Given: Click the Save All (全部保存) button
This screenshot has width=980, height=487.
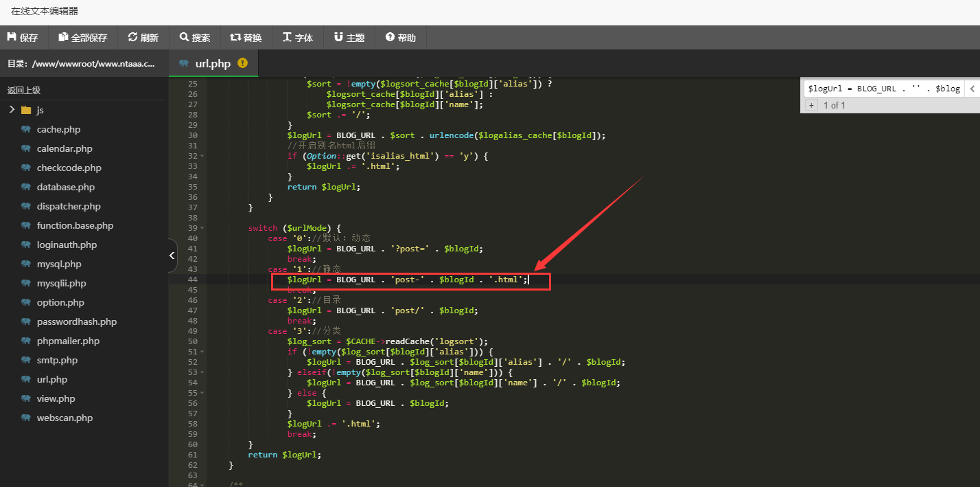Looking at the screenshot, I should click(83, 38).
